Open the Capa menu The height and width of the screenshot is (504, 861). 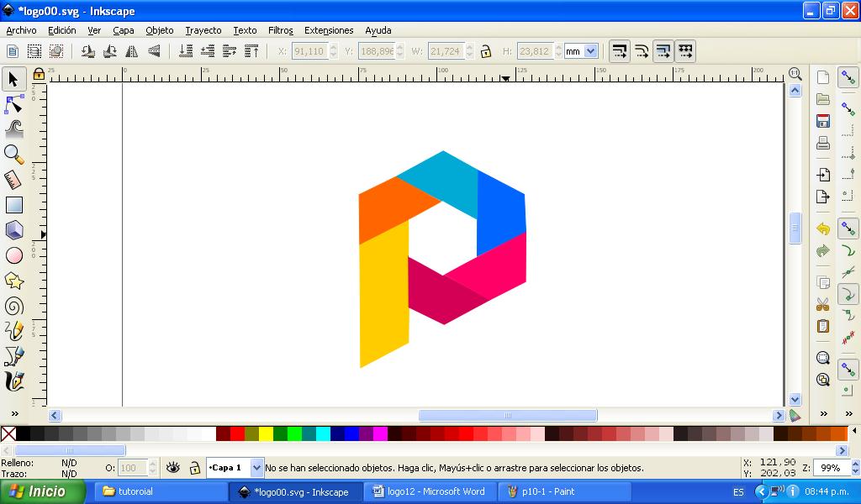click(x=124, y=30)
